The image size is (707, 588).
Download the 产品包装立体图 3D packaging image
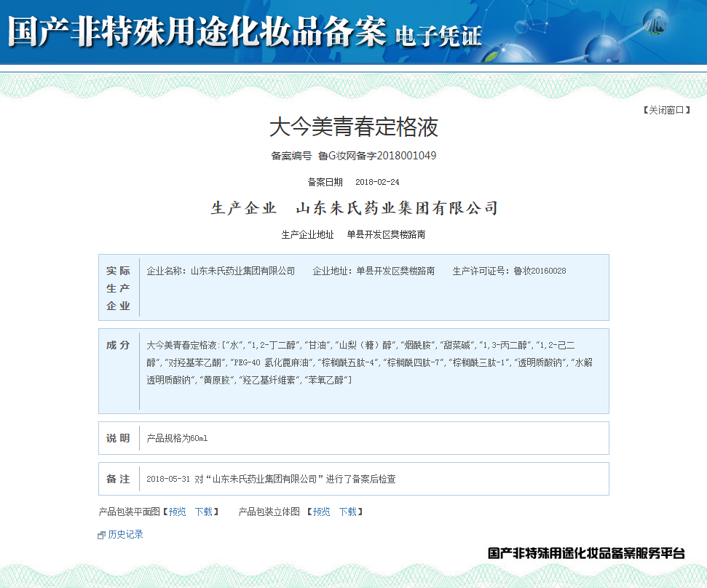(347, 512)
